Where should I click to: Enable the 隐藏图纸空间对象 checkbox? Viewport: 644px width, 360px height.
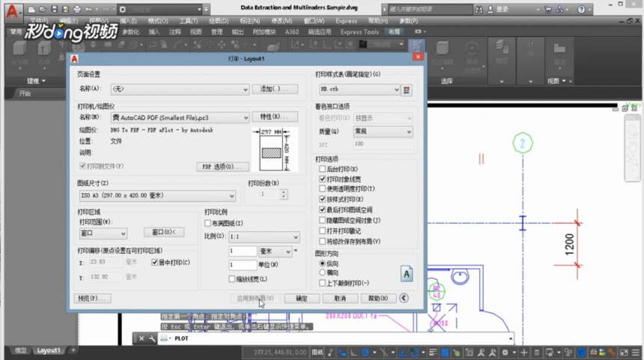coord(323,221)
